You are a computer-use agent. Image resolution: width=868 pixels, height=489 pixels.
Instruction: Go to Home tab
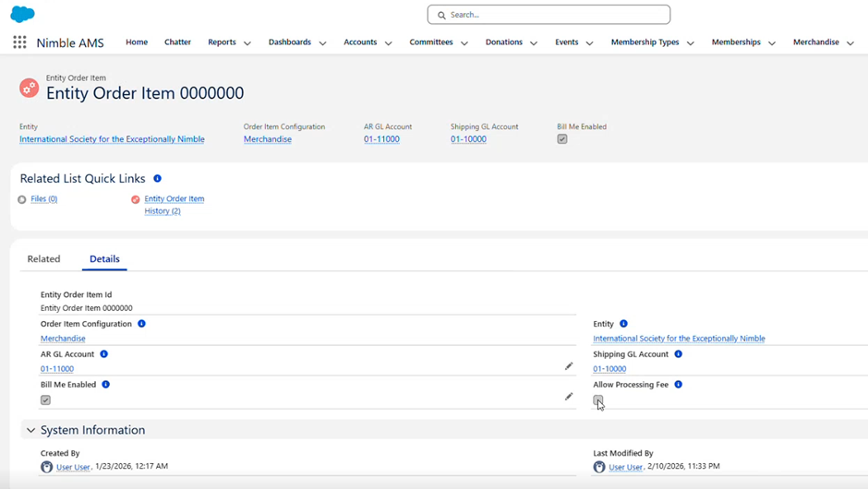(137, 42)
